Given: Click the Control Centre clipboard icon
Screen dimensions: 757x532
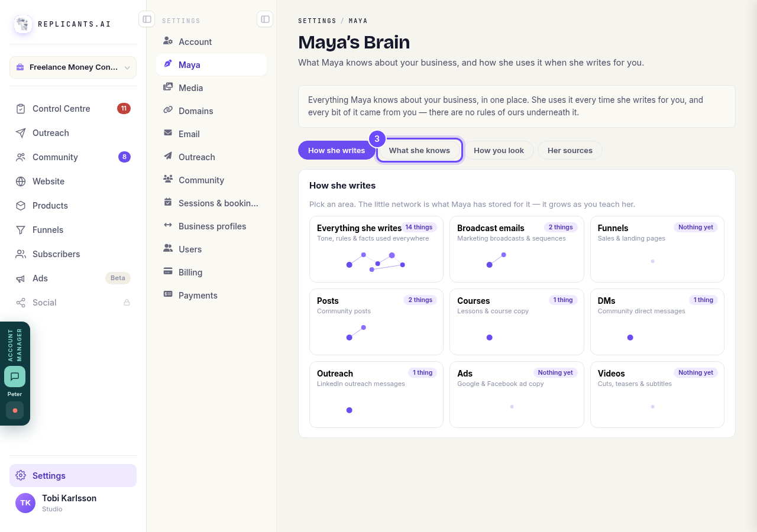Looking at the screenshot, I should [21, 109].
